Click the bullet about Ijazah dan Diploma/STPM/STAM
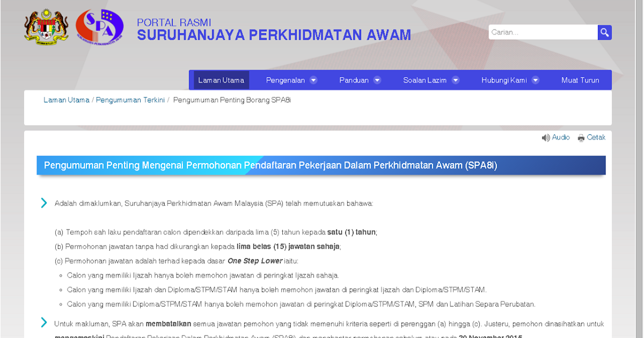The height and width of the screenshot is (338, 644). (277, 290)
